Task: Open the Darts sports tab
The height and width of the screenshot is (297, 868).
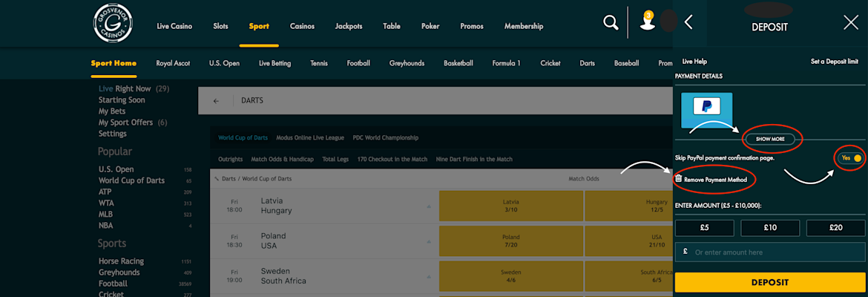Action: coord(588,63)
